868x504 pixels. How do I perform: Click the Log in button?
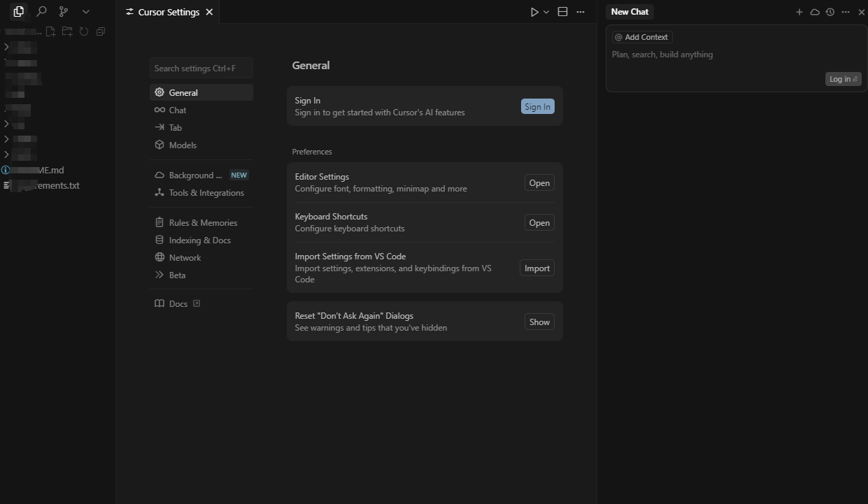click(x=844, y=79)
